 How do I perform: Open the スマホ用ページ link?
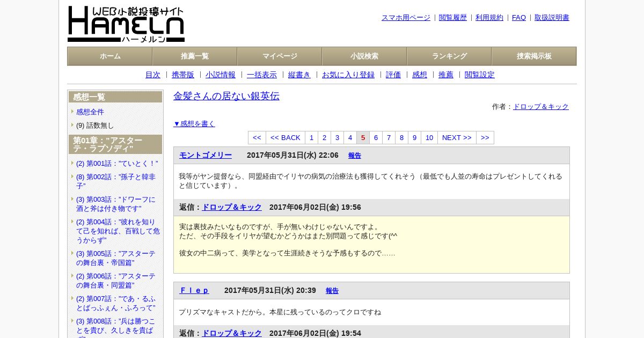(406, 17)
